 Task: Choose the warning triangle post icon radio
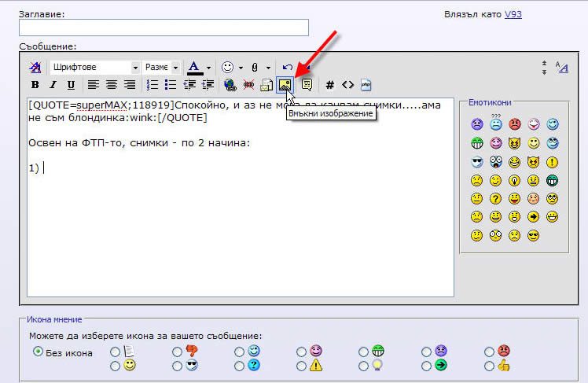(301, 366)
